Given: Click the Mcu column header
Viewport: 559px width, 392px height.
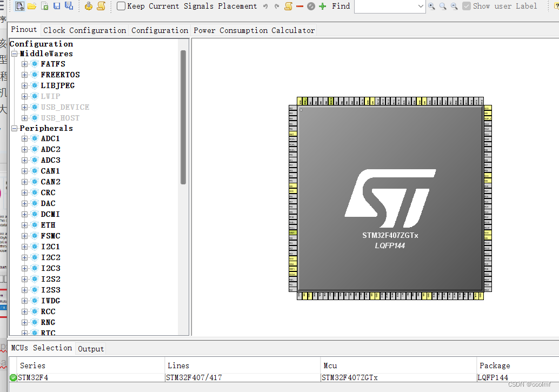Looking at the screenshot, I should [398, 366].
